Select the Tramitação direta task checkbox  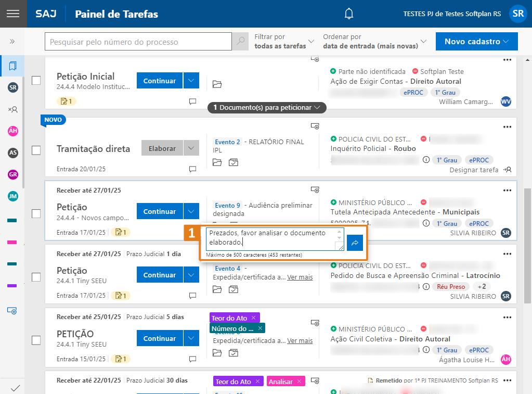(x=36, y=150)
